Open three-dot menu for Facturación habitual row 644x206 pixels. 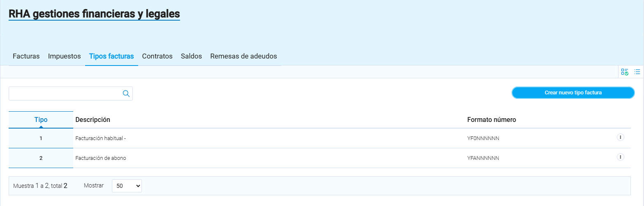pos(621,137)
